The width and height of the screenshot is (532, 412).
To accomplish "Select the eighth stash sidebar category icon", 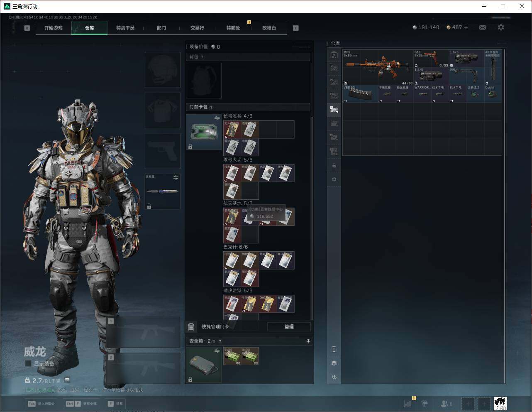I will (334, 151).
